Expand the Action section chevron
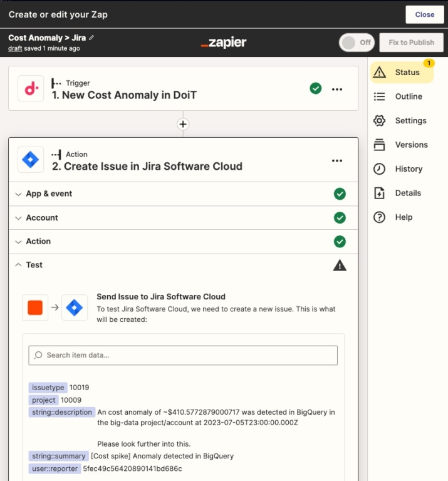 point(18,241)
